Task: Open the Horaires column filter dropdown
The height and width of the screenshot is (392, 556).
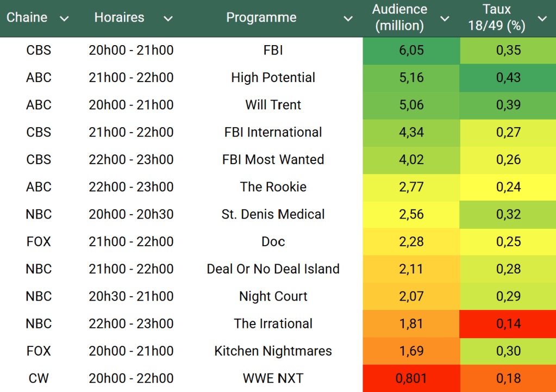Action: coord(168,18)
